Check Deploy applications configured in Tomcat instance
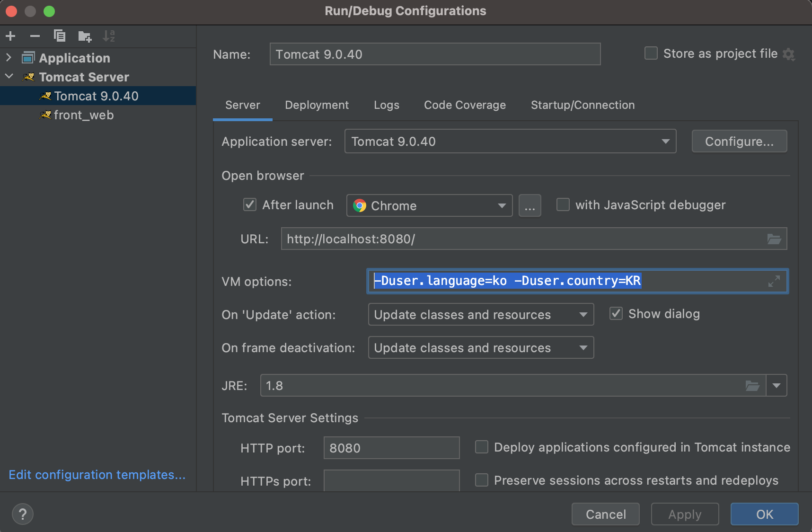 482,447
